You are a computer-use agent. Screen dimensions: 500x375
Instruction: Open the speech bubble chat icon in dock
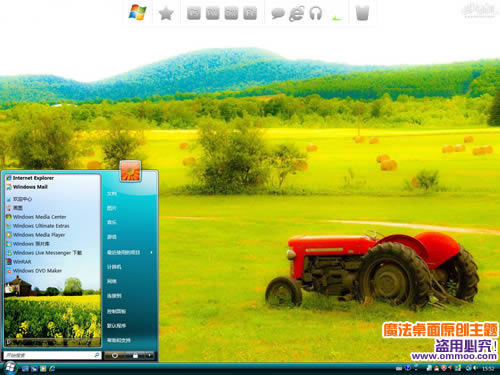[x=278, y=14]
